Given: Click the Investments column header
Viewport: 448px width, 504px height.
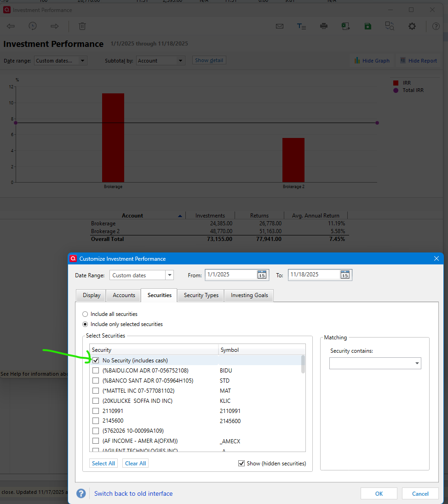Looking at the screenshot, I should [210, 216].
